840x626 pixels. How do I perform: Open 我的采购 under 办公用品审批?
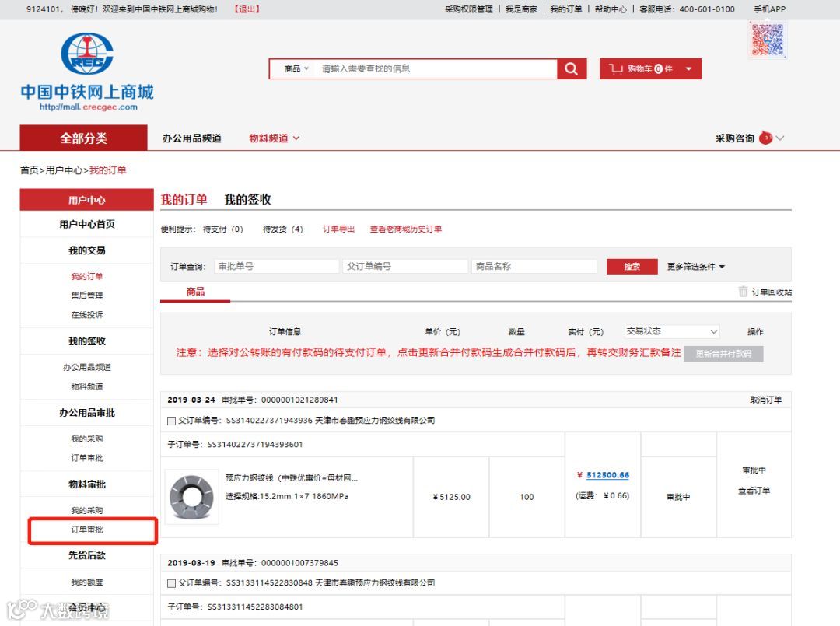[87, 439]
